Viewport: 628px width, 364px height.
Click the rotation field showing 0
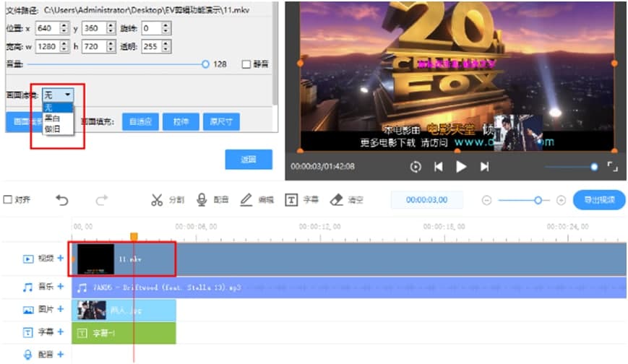click(151, 28)
